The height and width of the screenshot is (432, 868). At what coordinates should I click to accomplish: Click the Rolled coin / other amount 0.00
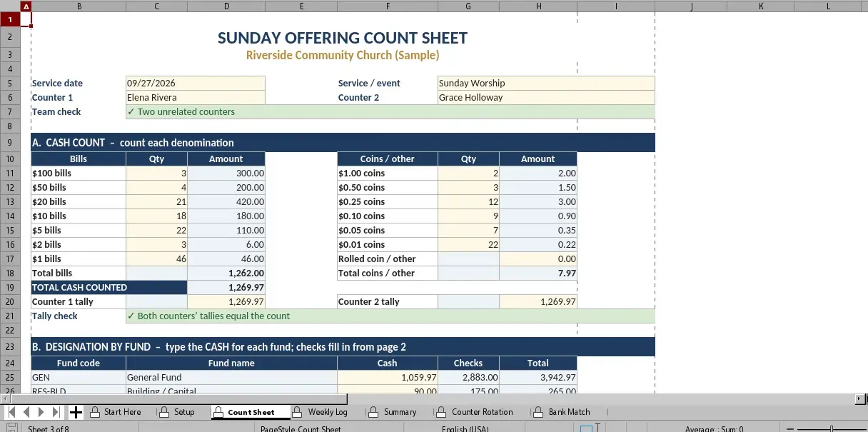tap(538, 259)
